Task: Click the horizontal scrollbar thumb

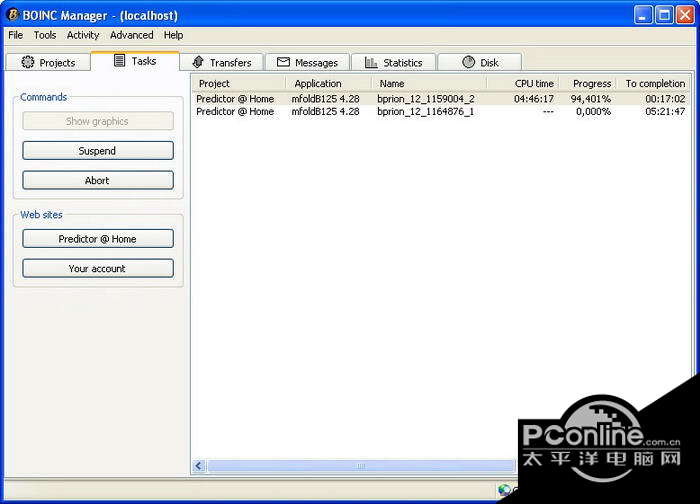Action: (361, 466)
